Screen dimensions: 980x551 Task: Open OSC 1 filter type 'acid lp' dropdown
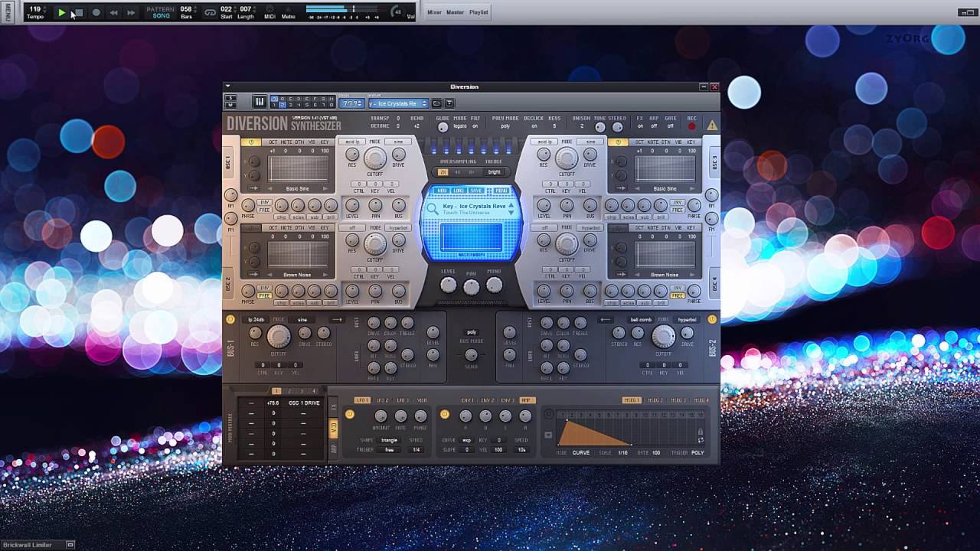[x=352, y=142]
